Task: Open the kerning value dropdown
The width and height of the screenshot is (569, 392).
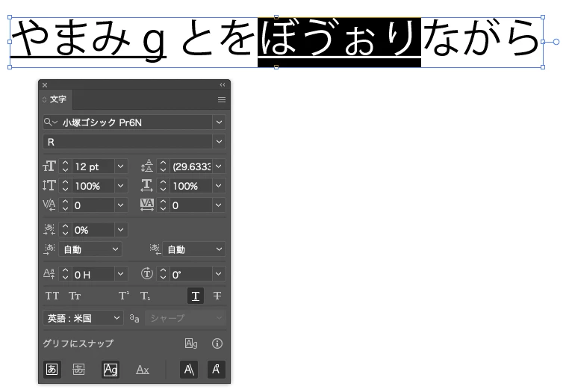Action: click(x=120, y=205)
